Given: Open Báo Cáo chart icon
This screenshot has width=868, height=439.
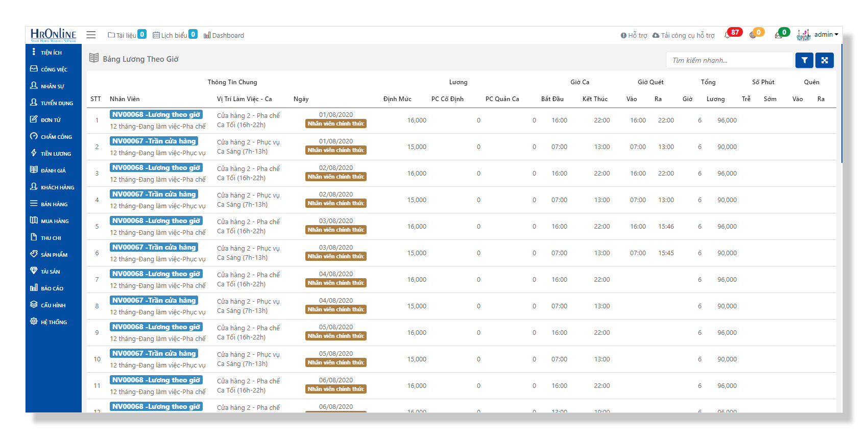Looking at the screenshot, I should [34, 288].
